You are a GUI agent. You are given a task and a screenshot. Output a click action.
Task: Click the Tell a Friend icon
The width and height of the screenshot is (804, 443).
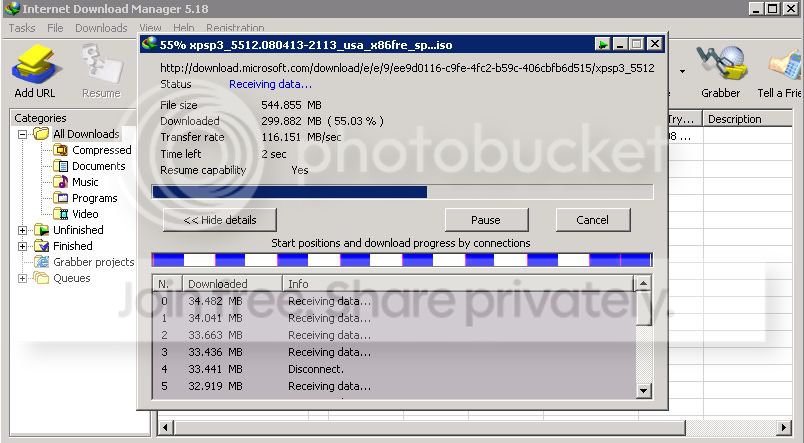click(x=785, y=65)
